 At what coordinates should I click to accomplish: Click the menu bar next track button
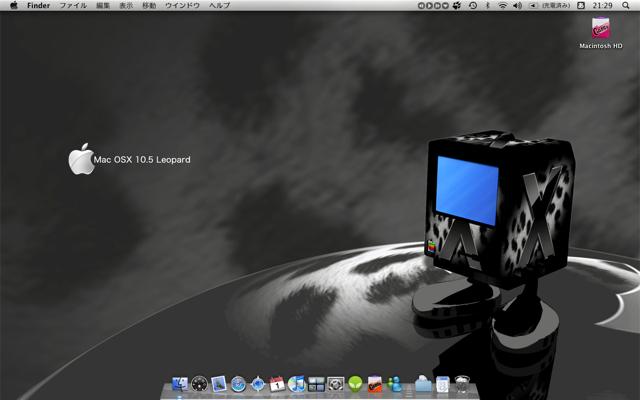click(437, 5)
